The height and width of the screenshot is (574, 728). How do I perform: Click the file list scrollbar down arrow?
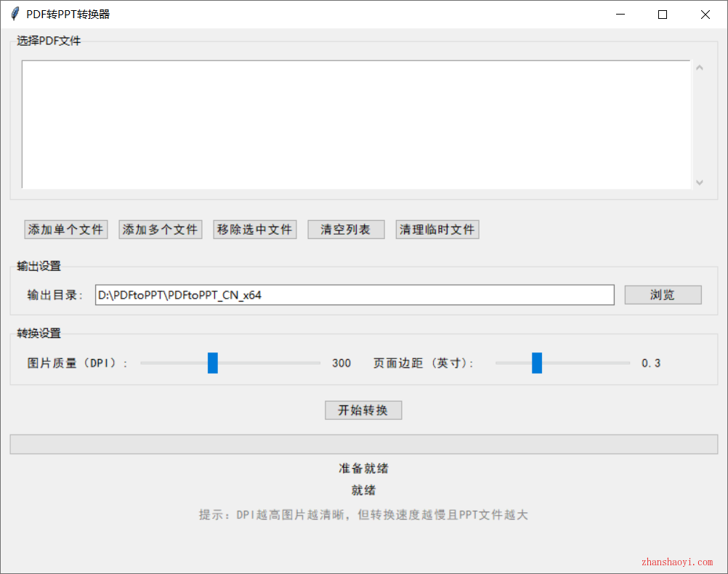[x=700, y=182]
